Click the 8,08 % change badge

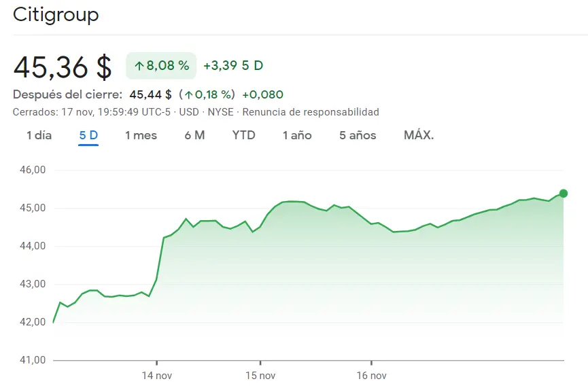tap(160, 66)
